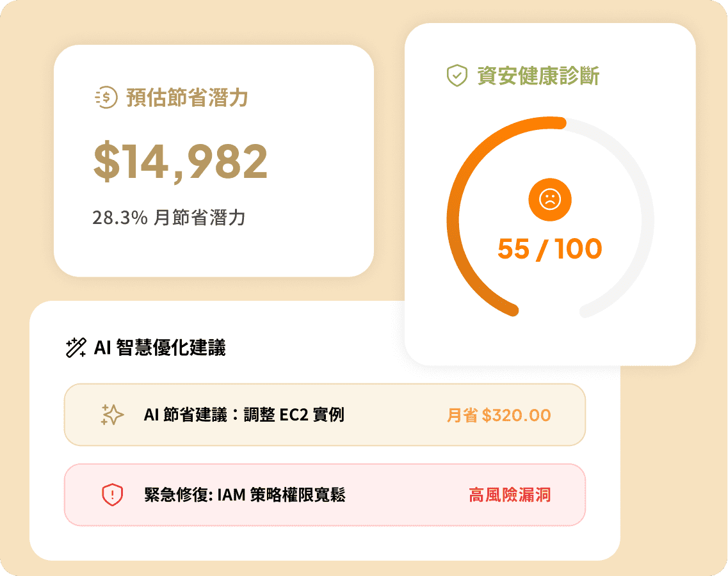Open the 緊急修復 IAM 策略 alert row
Screen dimensions: 728x576
click(x=325, y=495)
